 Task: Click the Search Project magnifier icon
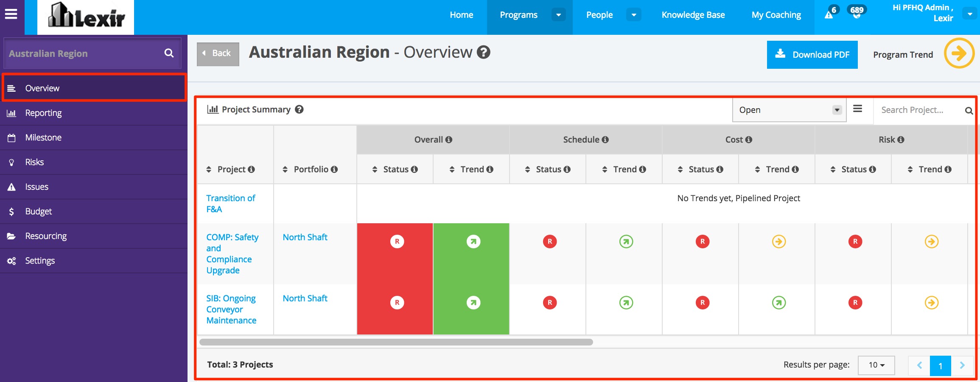pos(969,111)
